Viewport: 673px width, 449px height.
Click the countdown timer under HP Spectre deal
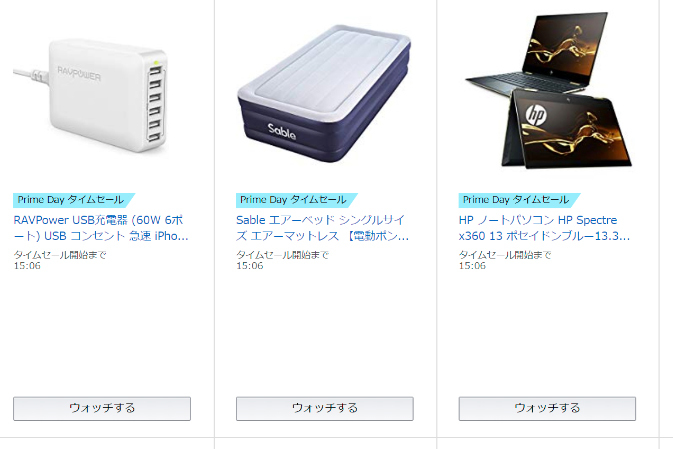pos(472,266)
